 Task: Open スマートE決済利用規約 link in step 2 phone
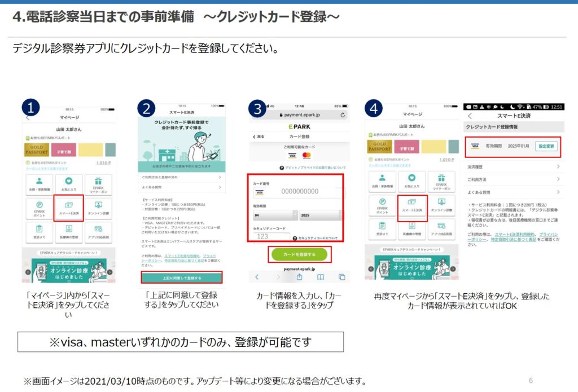click(182, 256)
